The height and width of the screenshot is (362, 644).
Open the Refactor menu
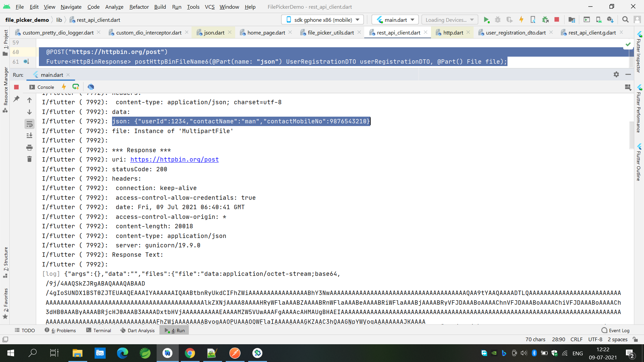pos(139,7)
